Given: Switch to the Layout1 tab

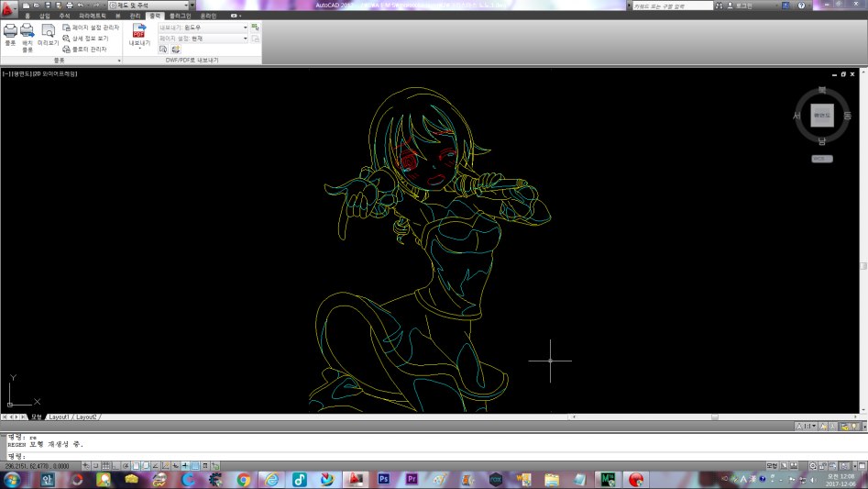Looking at the screenshot, I should tap(59, 417).
